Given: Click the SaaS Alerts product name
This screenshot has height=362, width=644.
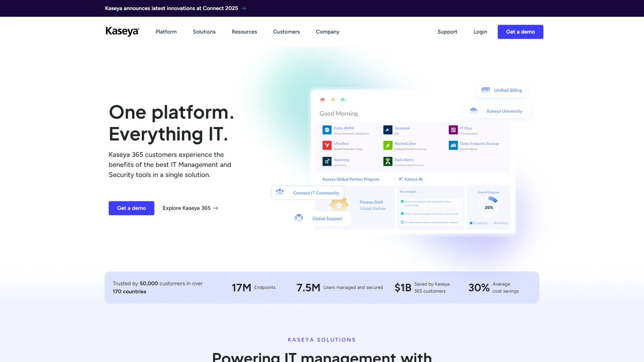Looking at the screenshot, I should [404, 160].
